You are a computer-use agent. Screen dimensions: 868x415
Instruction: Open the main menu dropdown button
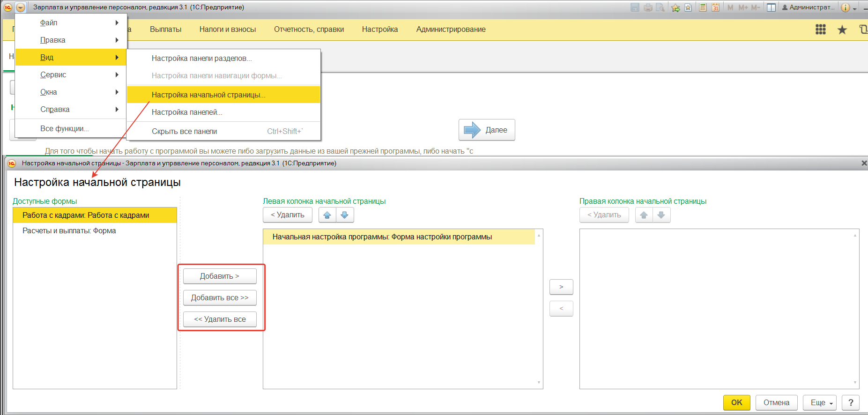21,7
